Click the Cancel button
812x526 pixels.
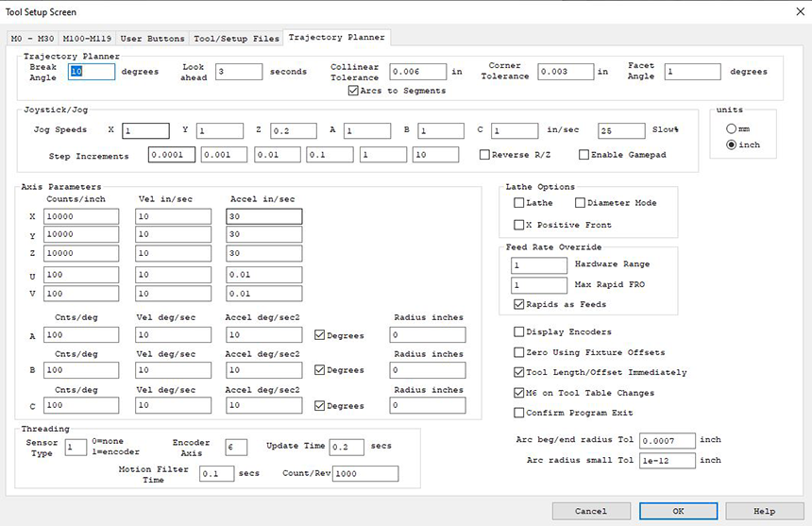click(x=591, y=511)
